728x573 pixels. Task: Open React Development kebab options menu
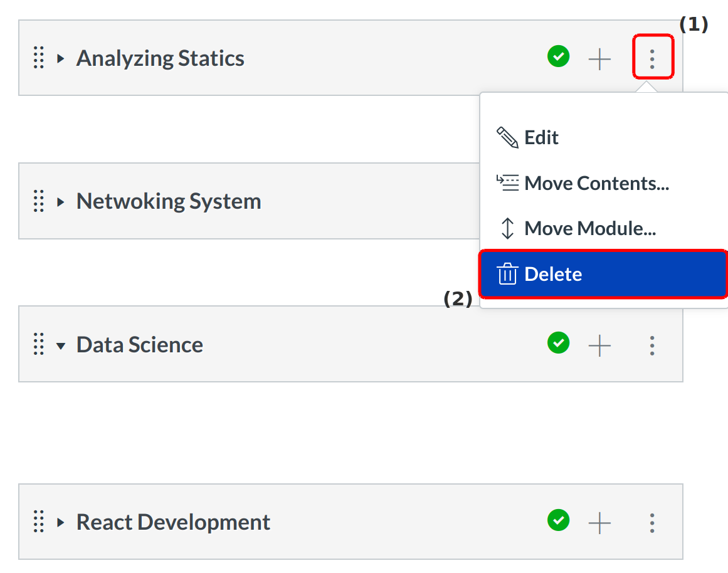[x=652, y=522]
